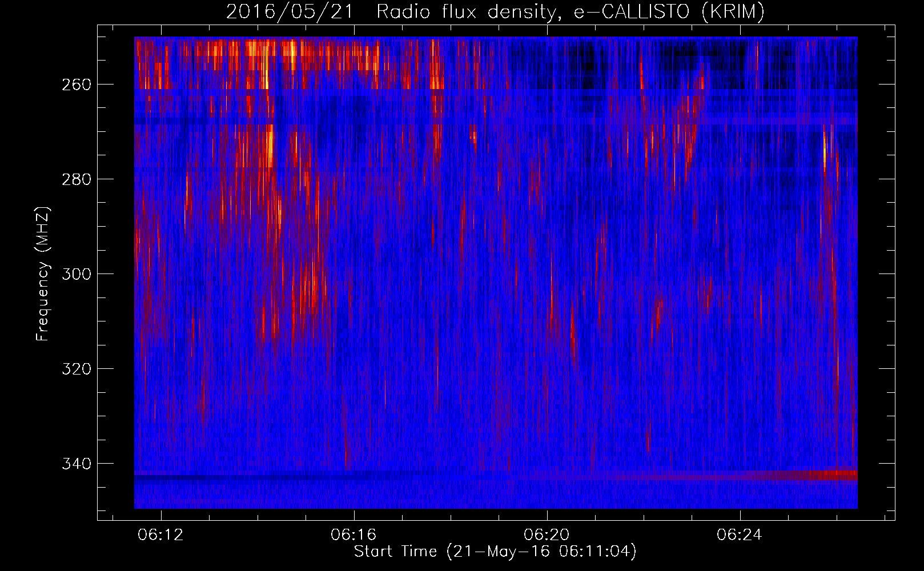The width and height of the screenshot is (924, 571).
Task: Click the plot title with the date 2016/05/21
Action: coord(495,11)
